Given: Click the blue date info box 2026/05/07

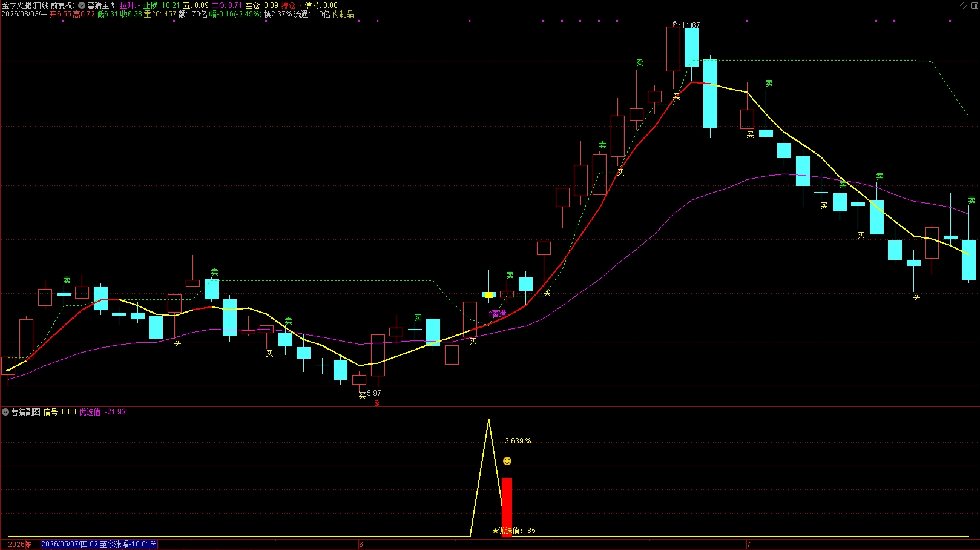Looking at the screenshot, I should point(99,544).
